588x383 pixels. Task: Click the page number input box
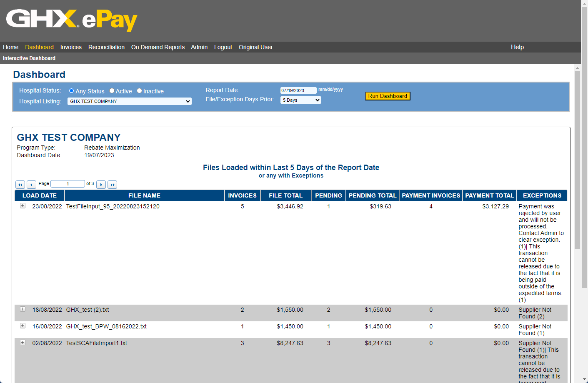68,184
